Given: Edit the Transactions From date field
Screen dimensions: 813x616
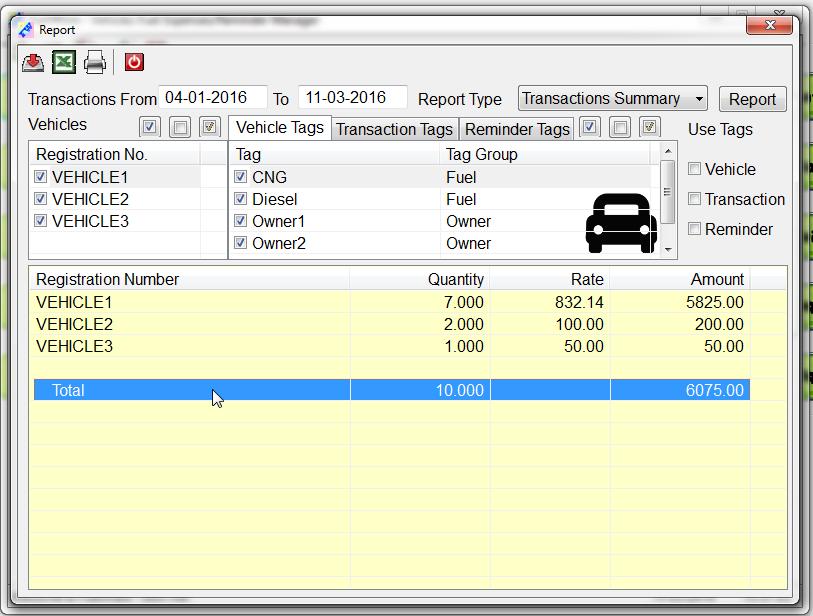Looking at the screenshot, I should pyautogui.click(x=215, y=98).
